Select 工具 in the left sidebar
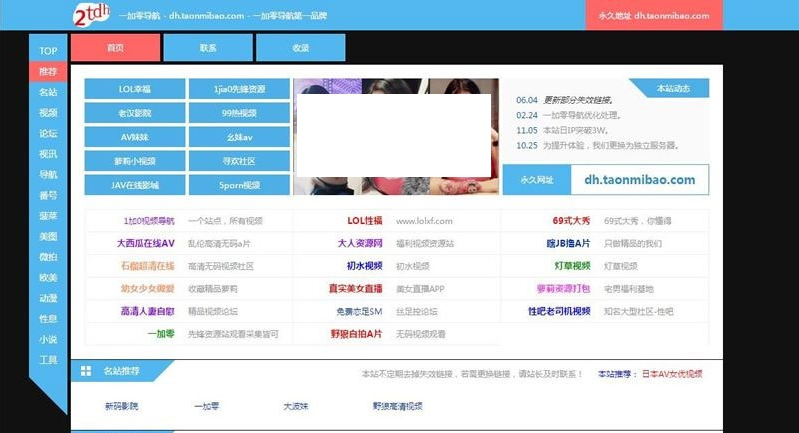 click(x=48, y=360)
